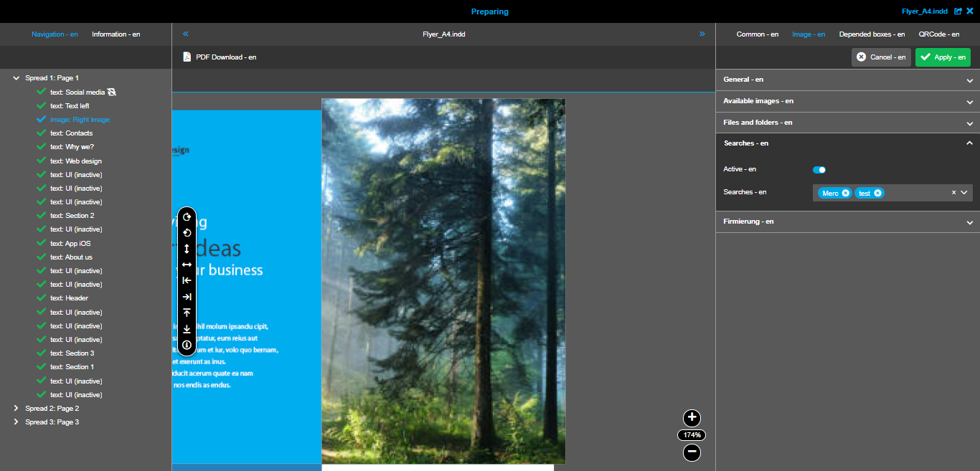Click the PDF Download icon
The image size is (980, 471).
coord(187,57)
